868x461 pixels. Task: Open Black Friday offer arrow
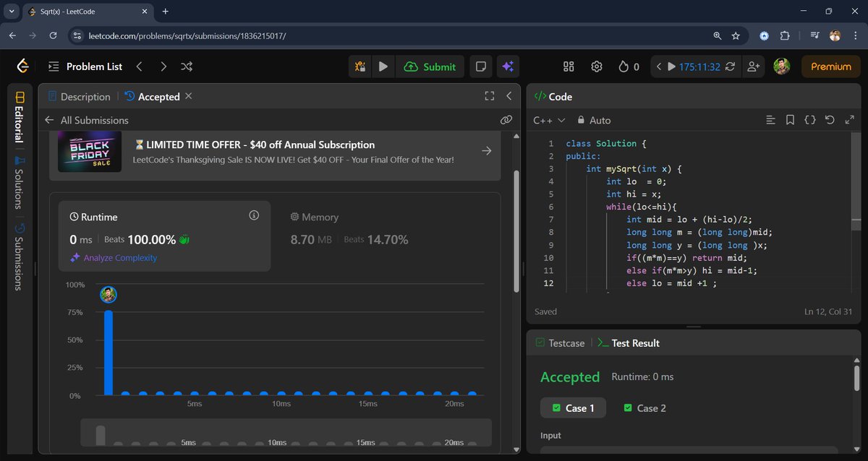click(487, 151)
